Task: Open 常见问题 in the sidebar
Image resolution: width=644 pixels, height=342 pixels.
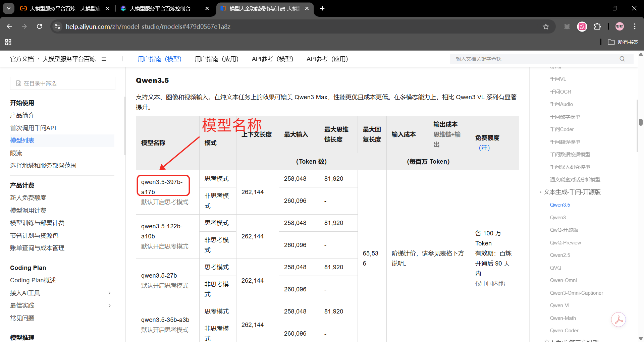Action: pos(22,318)
